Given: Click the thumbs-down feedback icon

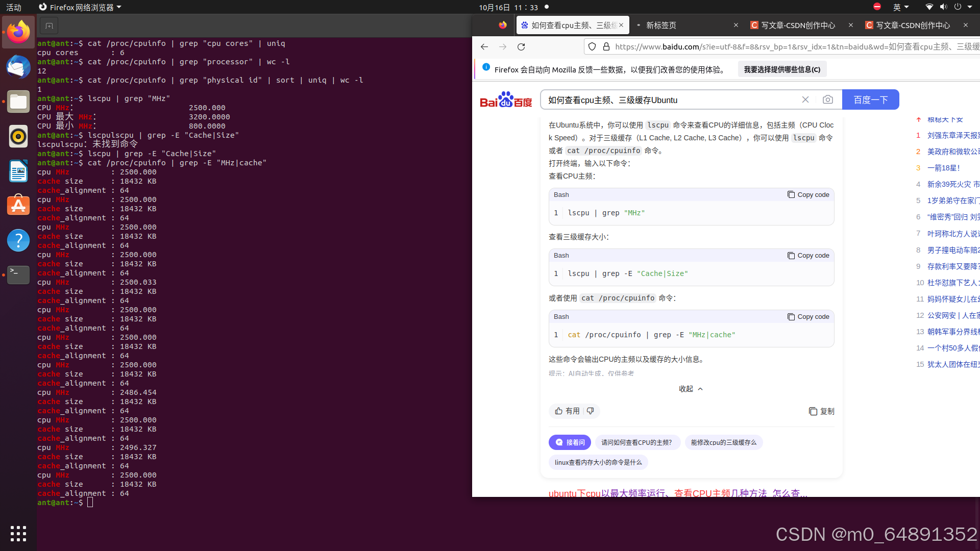Looking at the screenshot, I should (591, 411).
